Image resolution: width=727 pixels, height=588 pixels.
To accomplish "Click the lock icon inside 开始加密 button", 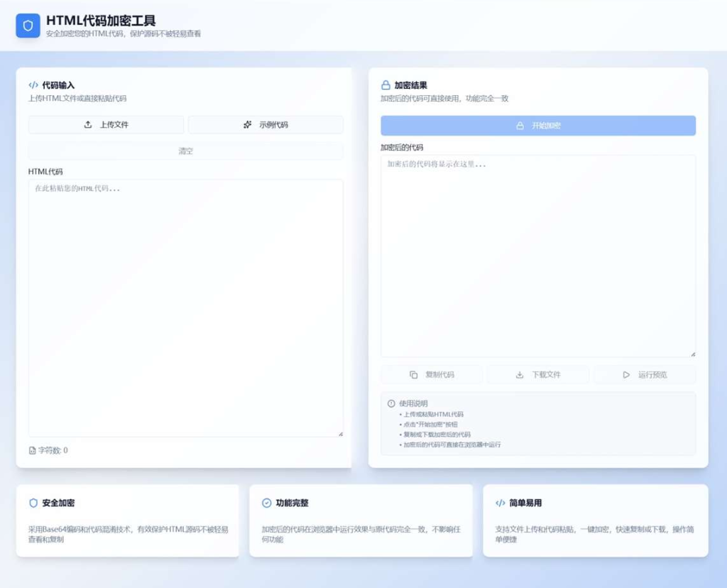I will pyautogui.click(x=520, y=126).
